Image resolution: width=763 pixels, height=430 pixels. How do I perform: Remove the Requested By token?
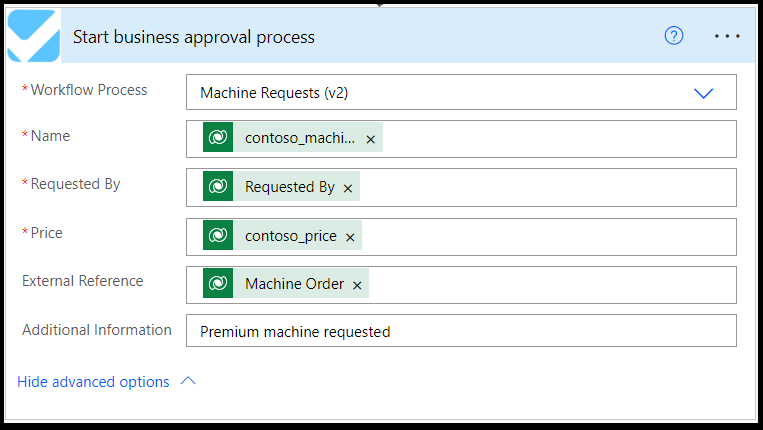[348, 188]
